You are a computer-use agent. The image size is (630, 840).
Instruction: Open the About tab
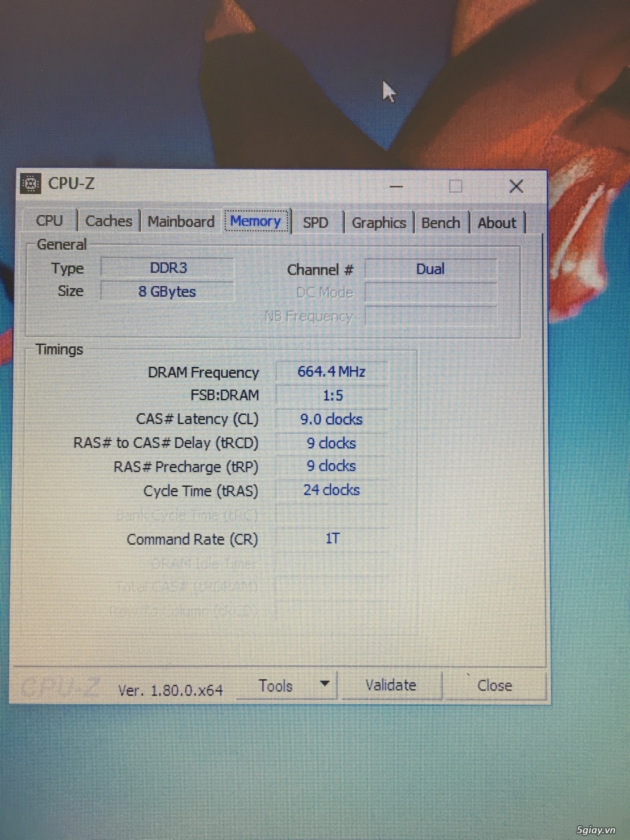(x=497, y=223)
